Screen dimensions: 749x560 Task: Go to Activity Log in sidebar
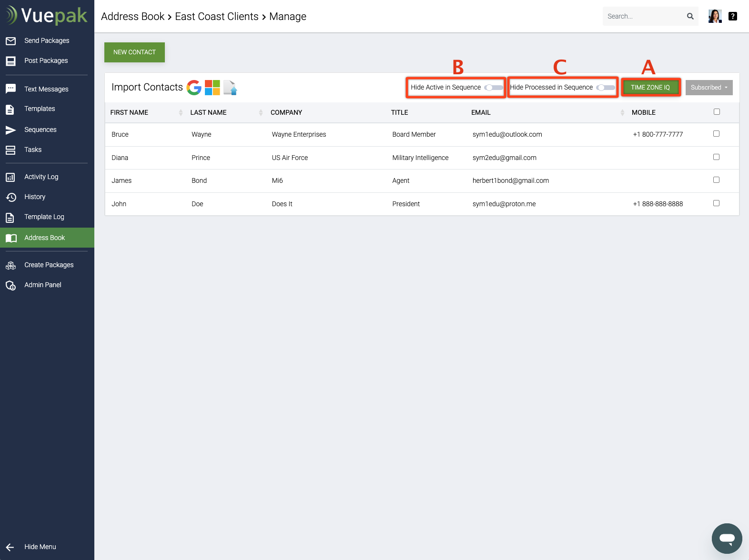(x=41, y=177)
